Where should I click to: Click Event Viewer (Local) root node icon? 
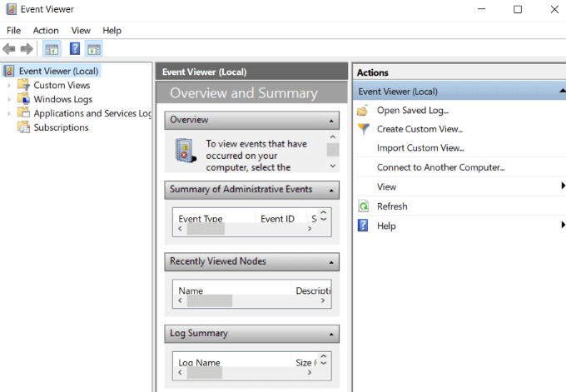pyautogui.click(x=9, y=71)
